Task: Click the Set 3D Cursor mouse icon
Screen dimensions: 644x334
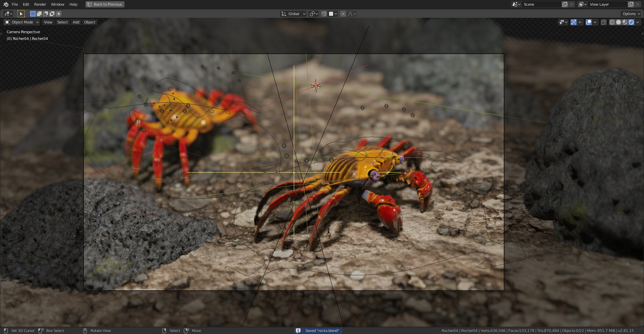Action: pyautogui.click(x=6, y=331)
